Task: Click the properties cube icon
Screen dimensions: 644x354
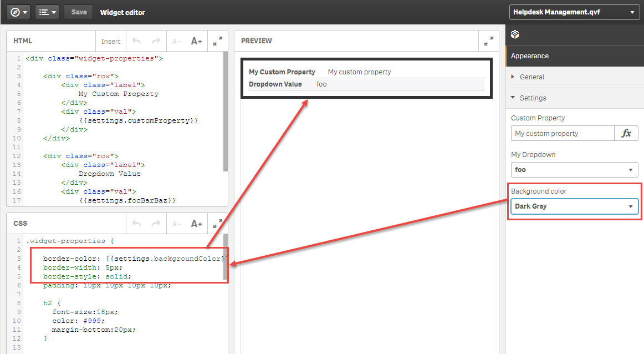Action: tap(515, 35)
